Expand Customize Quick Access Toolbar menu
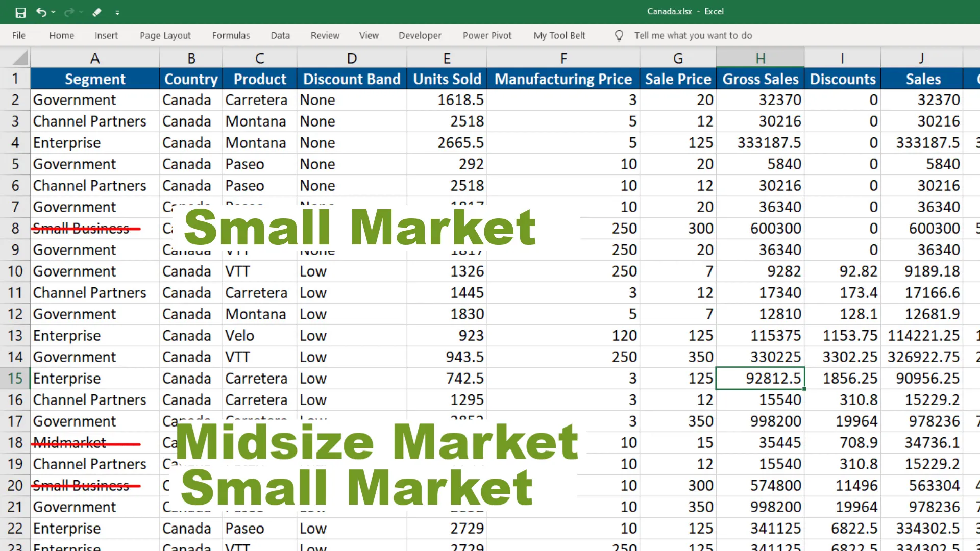 (x=117, y=12)
